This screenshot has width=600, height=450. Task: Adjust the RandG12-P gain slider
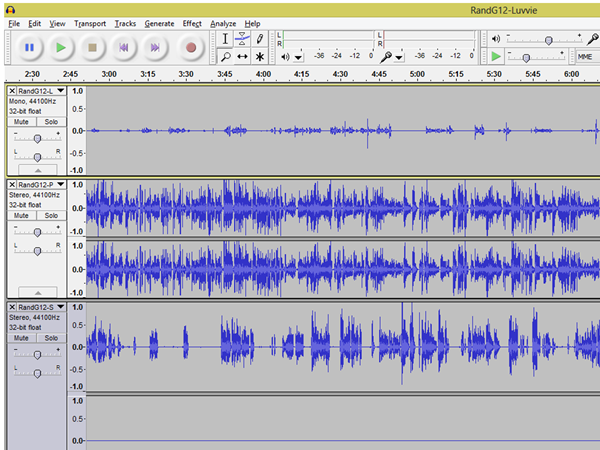pyautogui.click(x=37, y=232)
